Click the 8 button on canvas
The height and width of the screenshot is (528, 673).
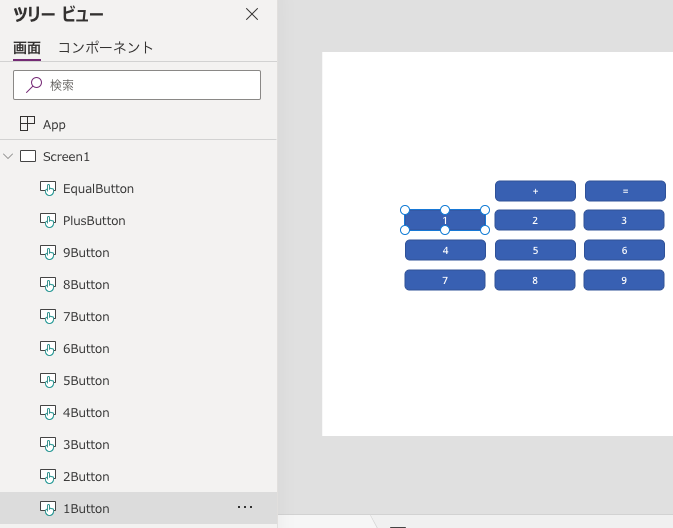535,280
